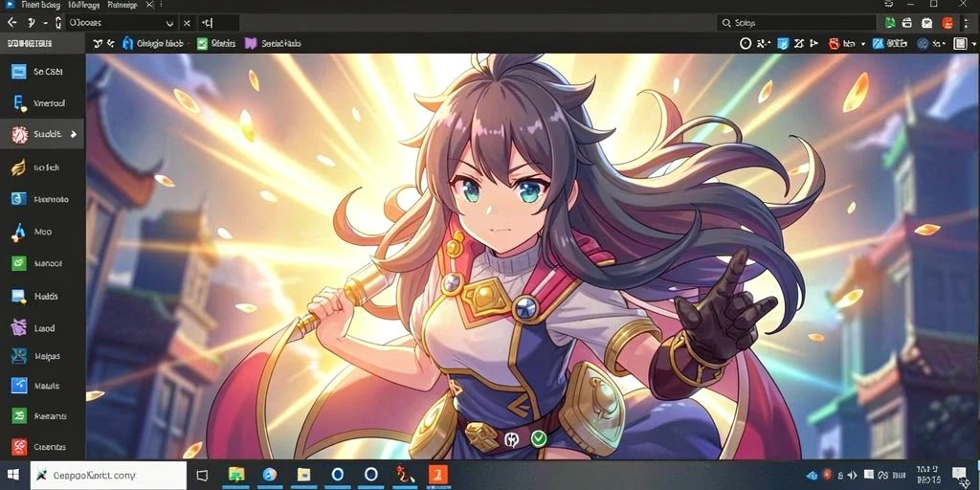Select the purple 'Laod' sidebar item

42,327
